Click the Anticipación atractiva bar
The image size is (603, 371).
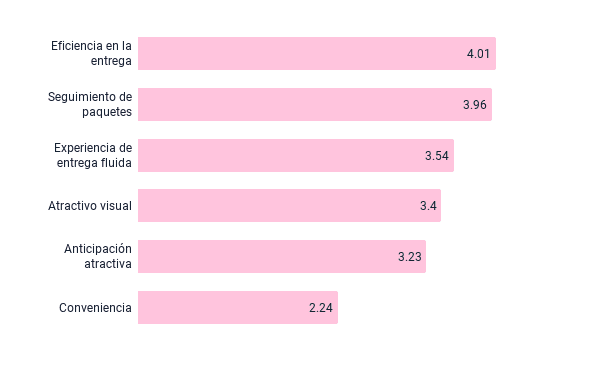coord(282,256)
